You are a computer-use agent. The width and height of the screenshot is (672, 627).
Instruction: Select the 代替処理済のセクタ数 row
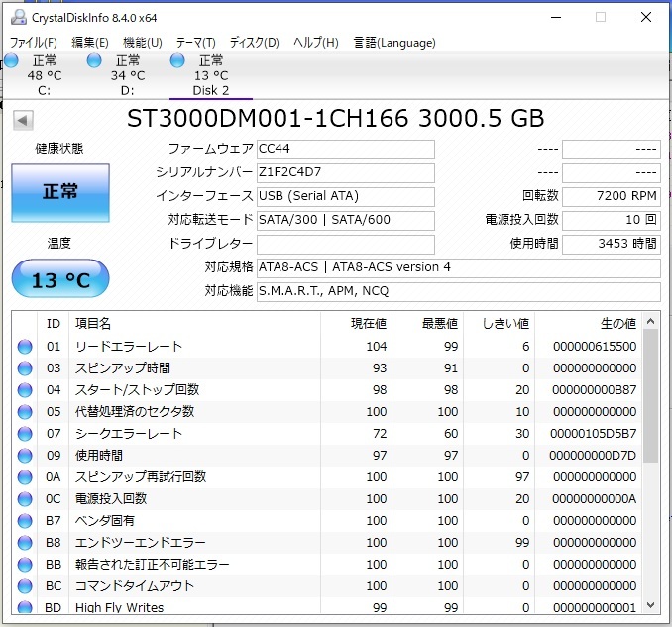point(327,412)
